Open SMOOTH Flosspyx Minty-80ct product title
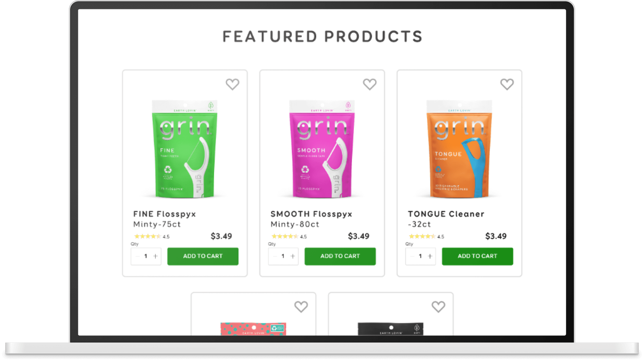Screen dimensions: 644x360 [311, 219]
